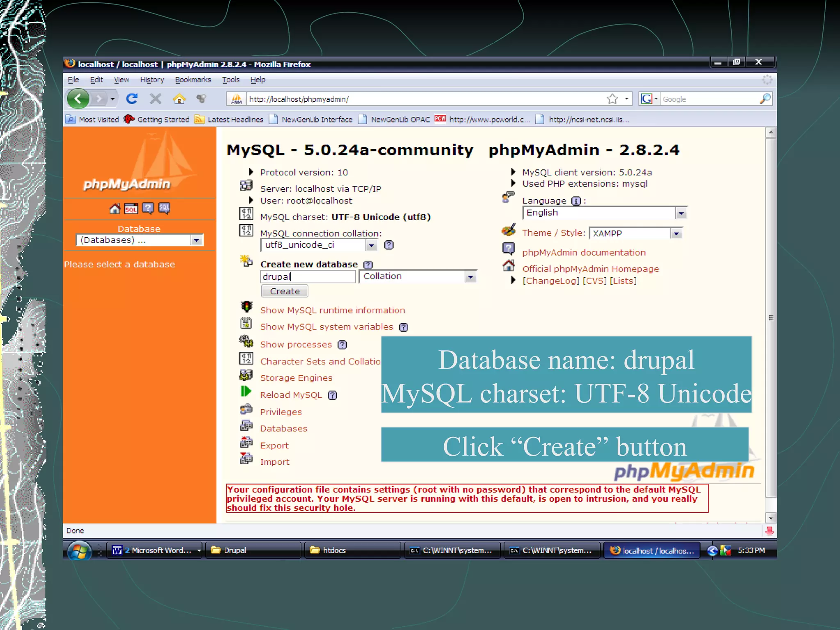This screenshot has width=840, height=630.
Task: Click the Language info icon
Action: point(576,201)
